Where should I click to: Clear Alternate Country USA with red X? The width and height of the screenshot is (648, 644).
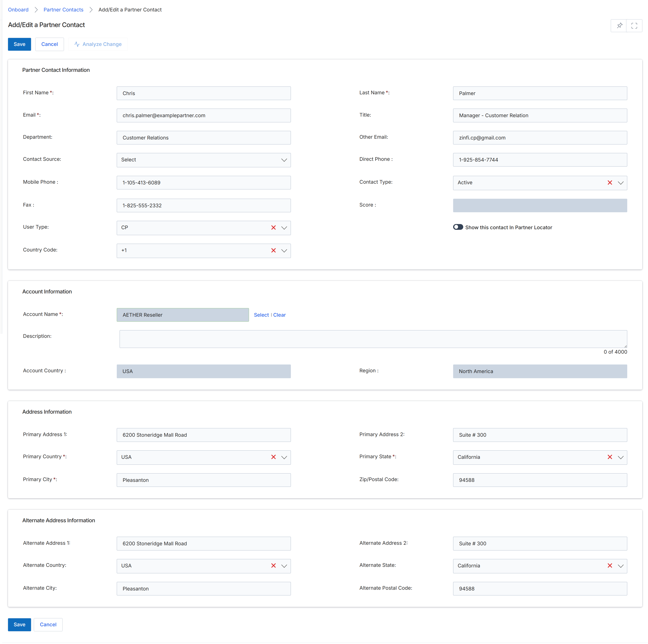pyautogui.click(x=273, y=566)
